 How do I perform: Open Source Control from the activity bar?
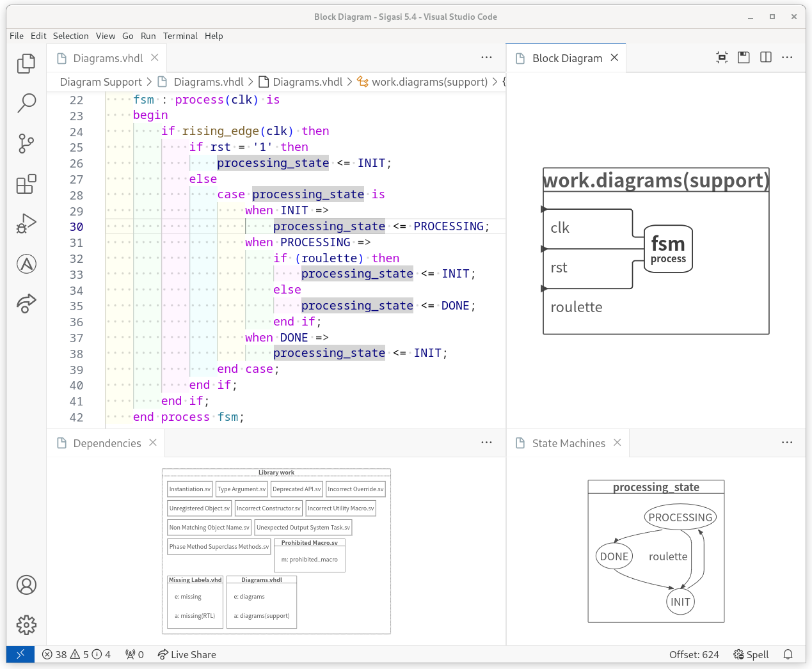pyautogui.click(x=26, y=143)
